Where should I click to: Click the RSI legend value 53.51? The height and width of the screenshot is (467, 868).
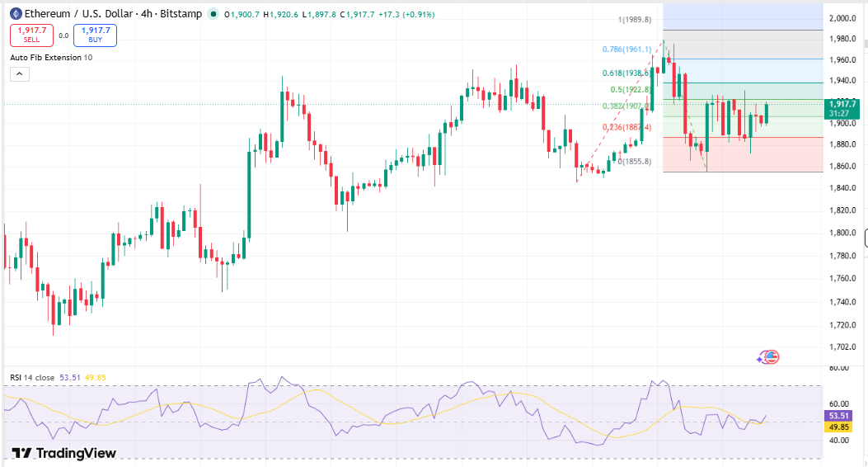tap(70, 378)
